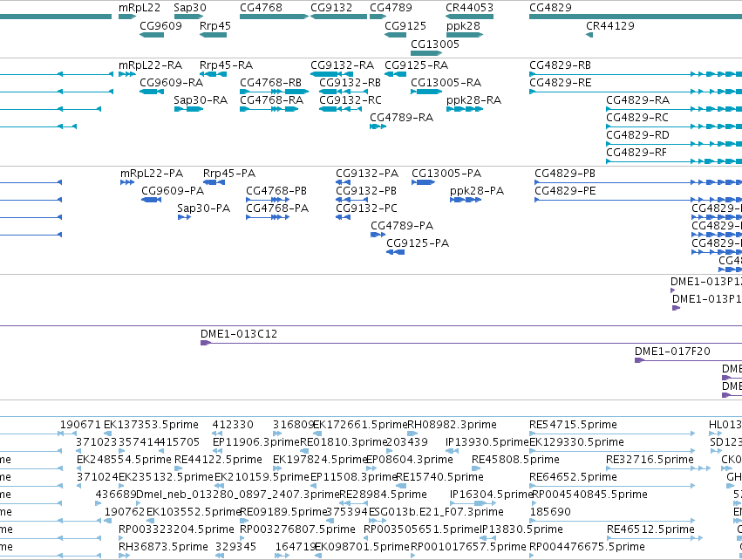Screen dimensions: 742x560
Task: Select the CG9609-RA transcript label
Action: click(171, 82)
